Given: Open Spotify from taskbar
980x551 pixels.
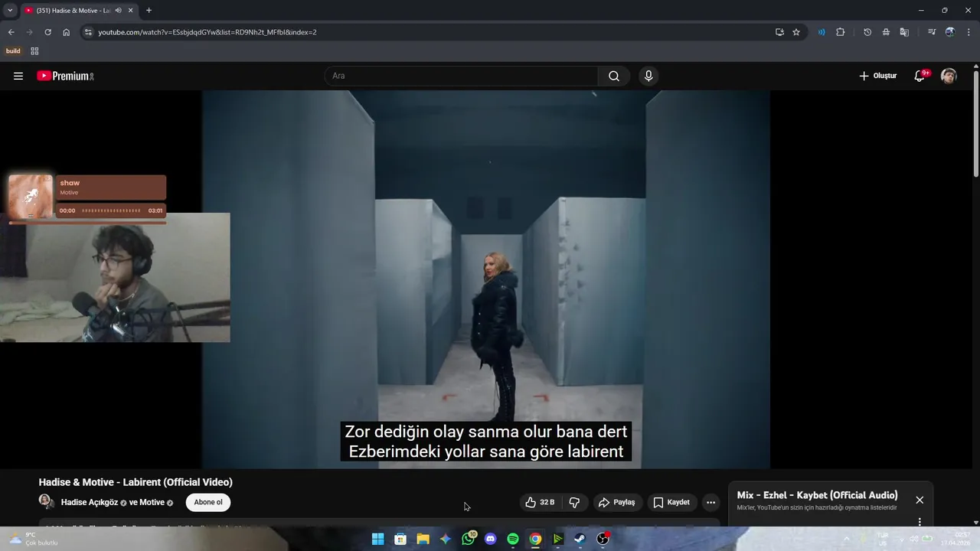Looking at the screenshot, I should [x=513, y=539].
